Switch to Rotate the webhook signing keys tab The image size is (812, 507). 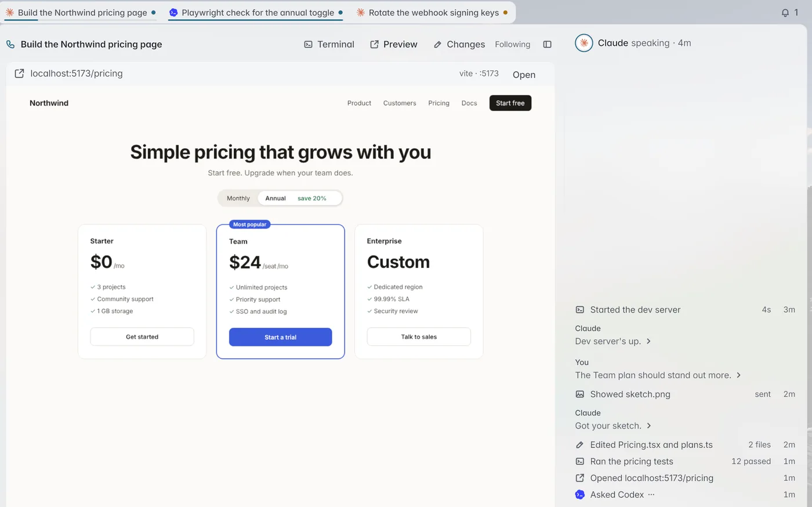[432, 13]
